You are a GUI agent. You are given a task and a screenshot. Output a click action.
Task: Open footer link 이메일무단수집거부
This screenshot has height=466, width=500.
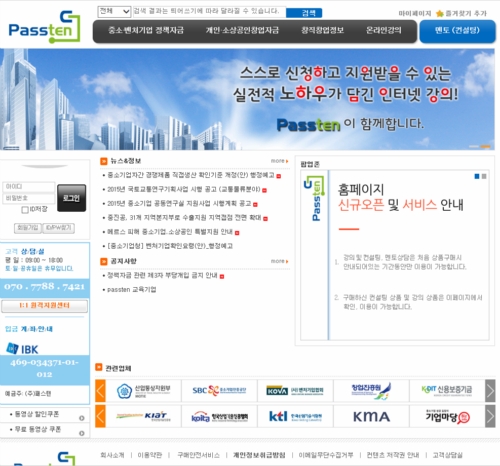(x=326, y=455)
